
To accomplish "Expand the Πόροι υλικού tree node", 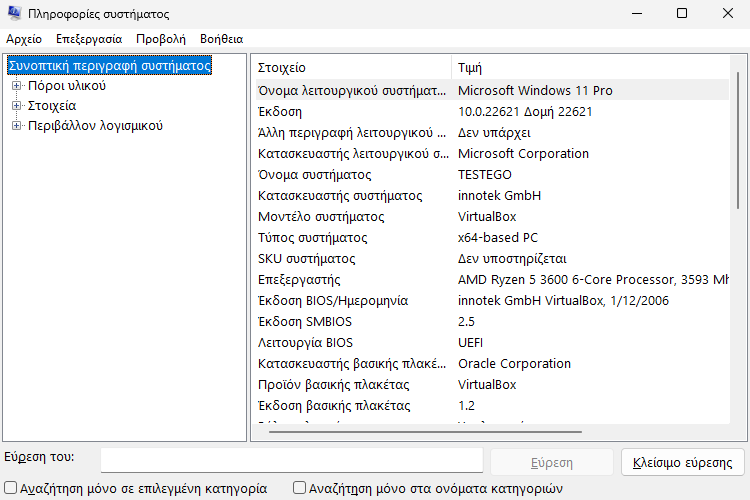I will click(x=16, y=86).
